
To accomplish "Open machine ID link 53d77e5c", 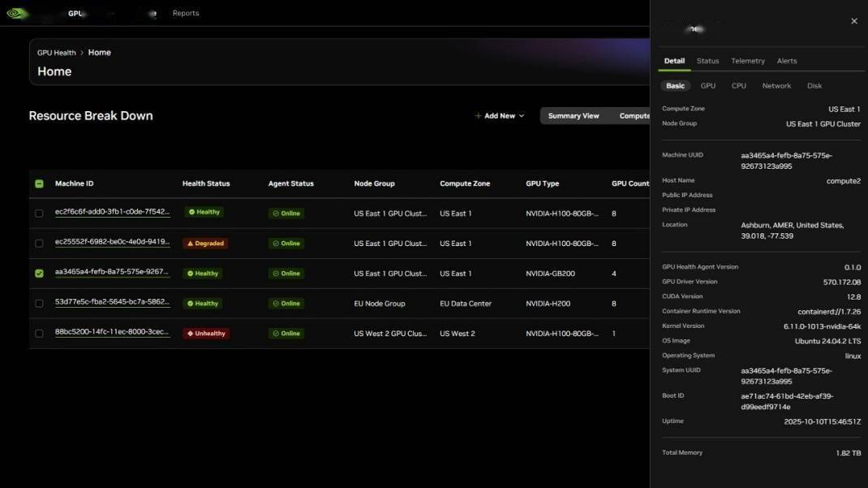I will pyautogui.click(x=112, y=302).
